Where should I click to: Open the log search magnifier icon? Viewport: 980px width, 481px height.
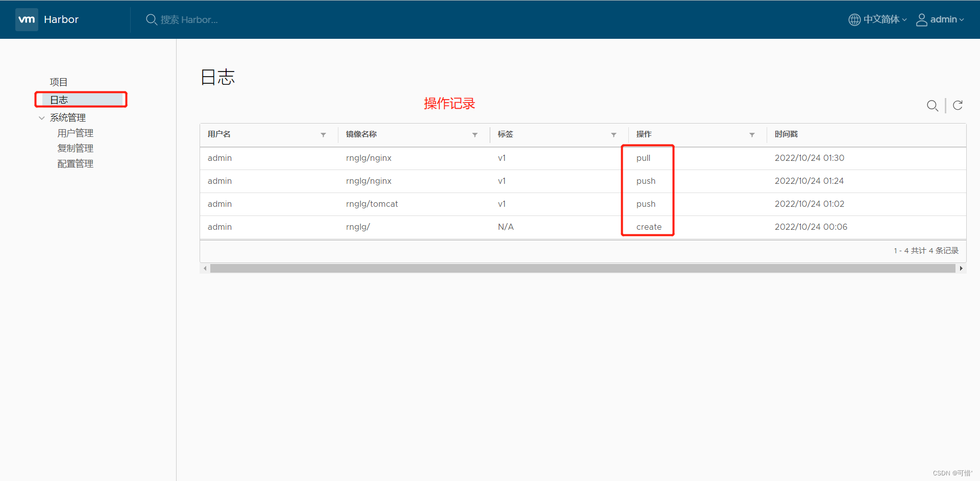[x=933, y=105]
